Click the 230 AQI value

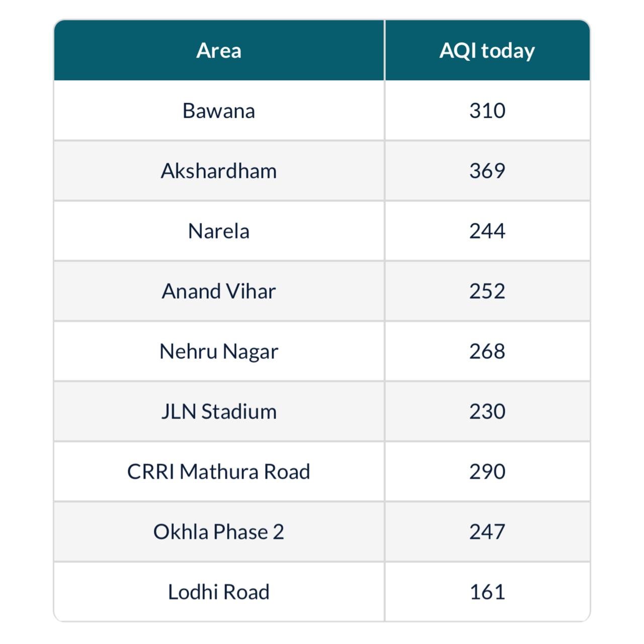pyautogui.click(x=487, y=412)
